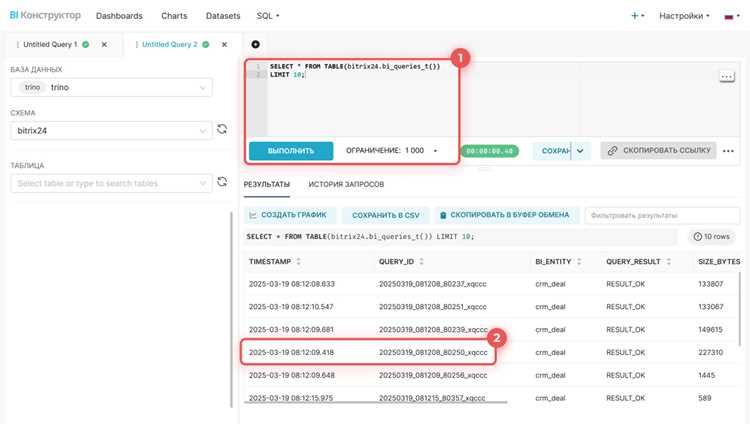Click the executed SQL statement text
The image size is (750, 424).
pyautogui.click(x=360, y=236)
